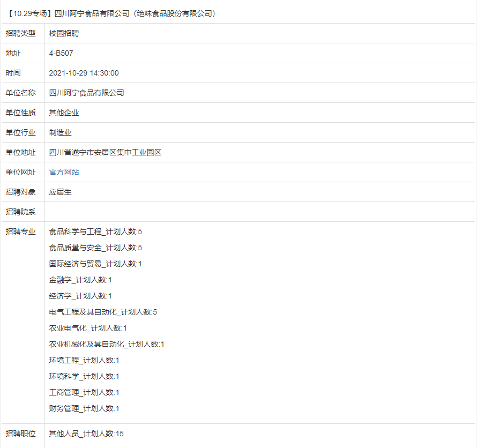
Task: Click the 食品科学与工程 major entry
Action: tap(95, 232)
